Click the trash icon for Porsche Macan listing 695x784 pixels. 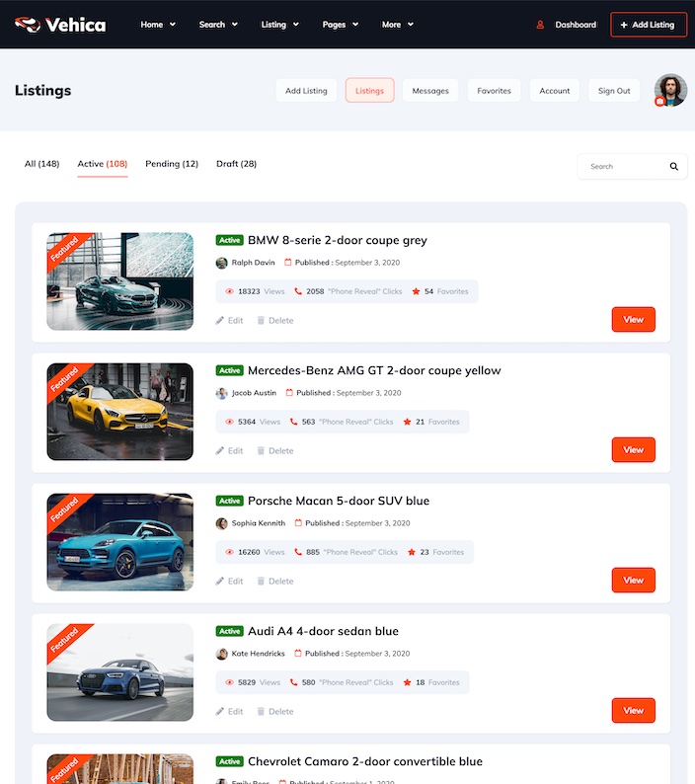(x=261, y=582)
